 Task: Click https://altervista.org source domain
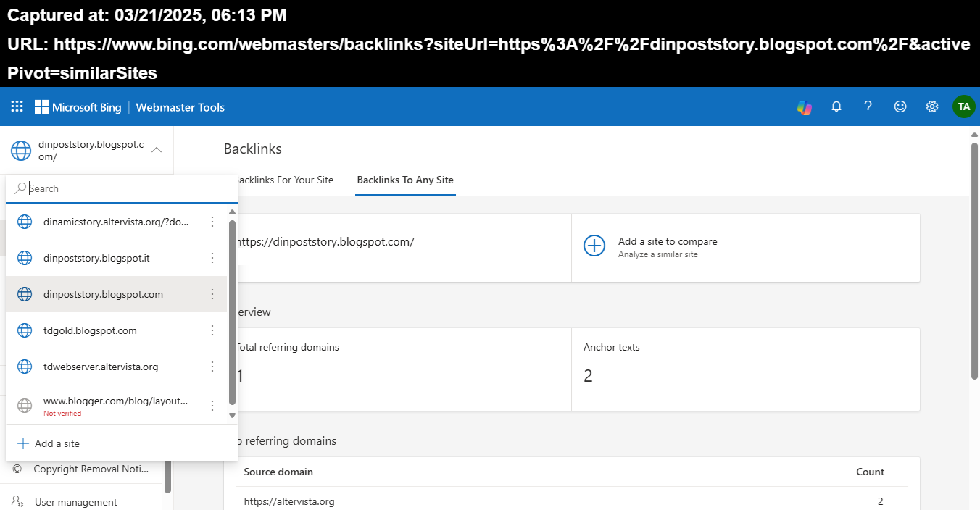(289, 501)
